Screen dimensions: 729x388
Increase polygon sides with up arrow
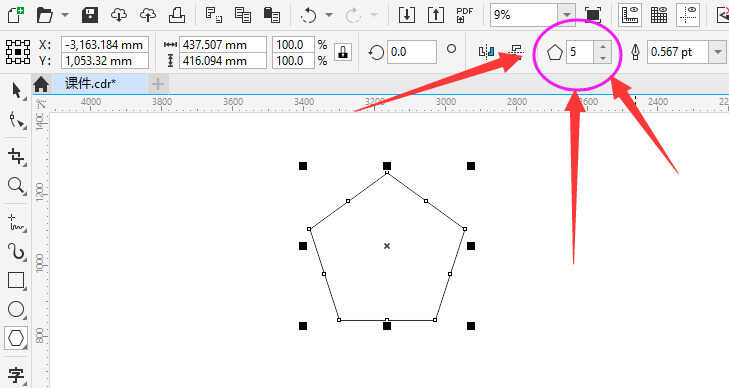(x=603, y=46)
